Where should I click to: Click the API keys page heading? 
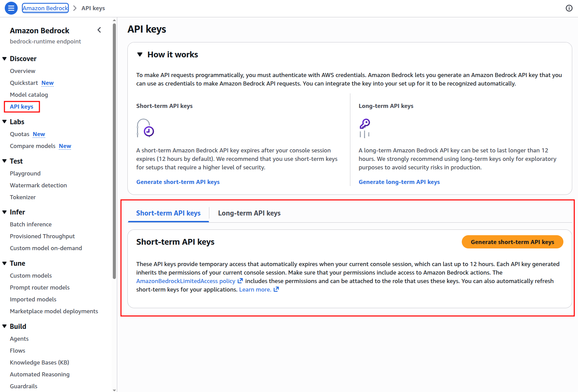pyautogui.click(x=147, y=29)
